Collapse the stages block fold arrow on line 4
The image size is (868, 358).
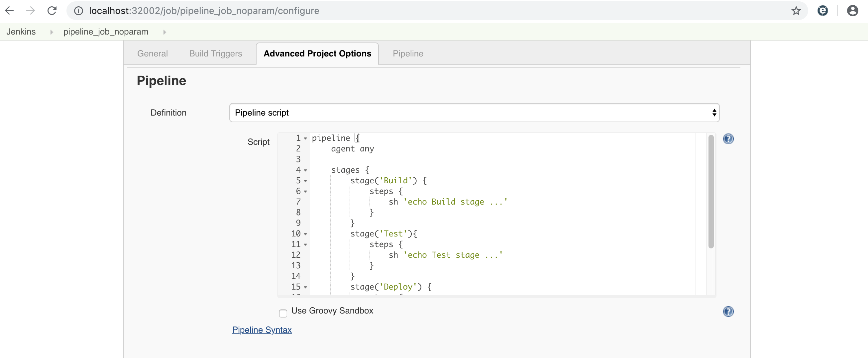305,170
